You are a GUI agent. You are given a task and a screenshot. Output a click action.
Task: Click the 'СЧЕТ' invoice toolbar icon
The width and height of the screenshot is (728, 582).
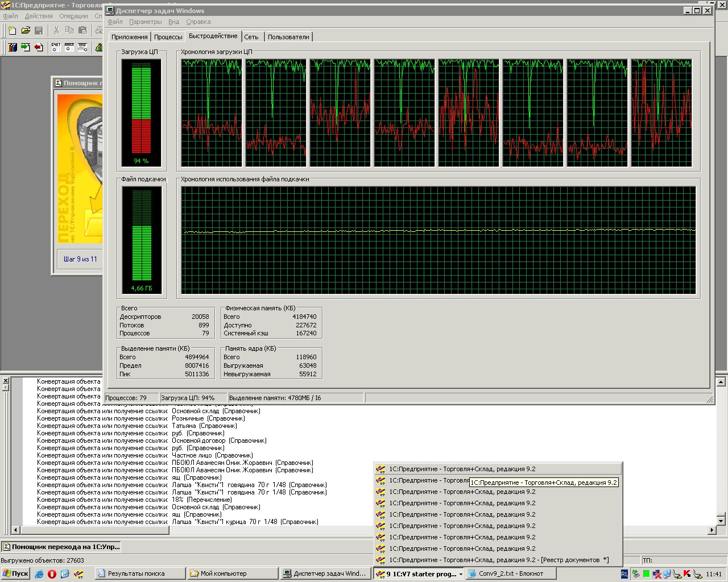56,48
